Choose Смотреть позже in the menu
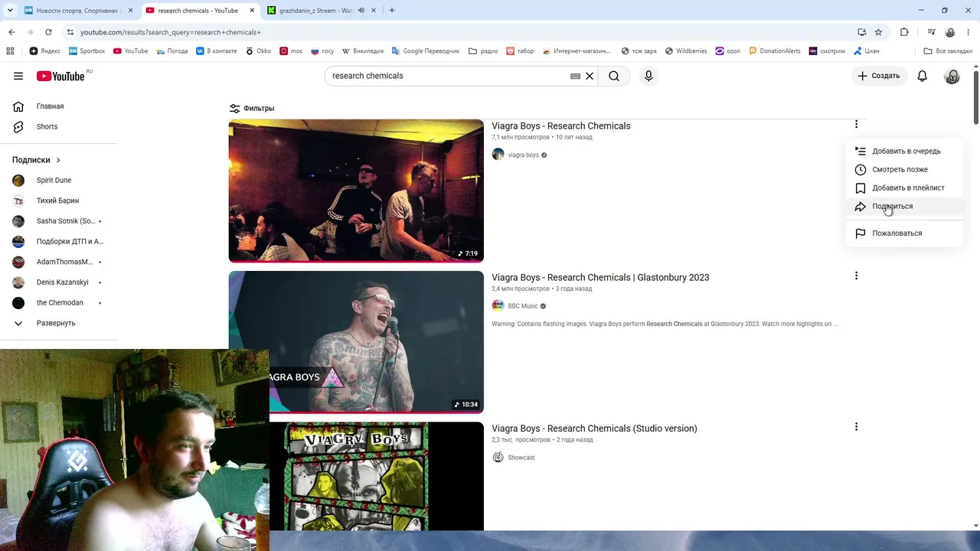This screenshot has width=980, height=551. 904,170
